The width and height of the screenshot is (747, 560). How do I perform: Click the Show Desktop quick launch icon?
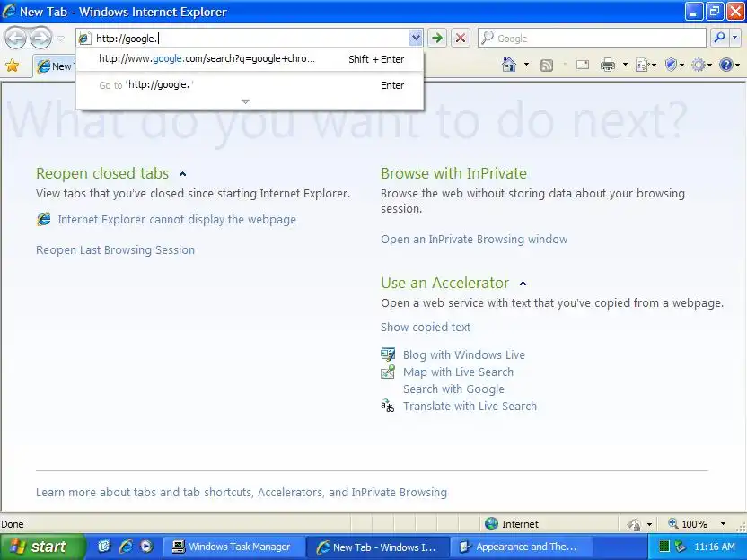point(104,547)
